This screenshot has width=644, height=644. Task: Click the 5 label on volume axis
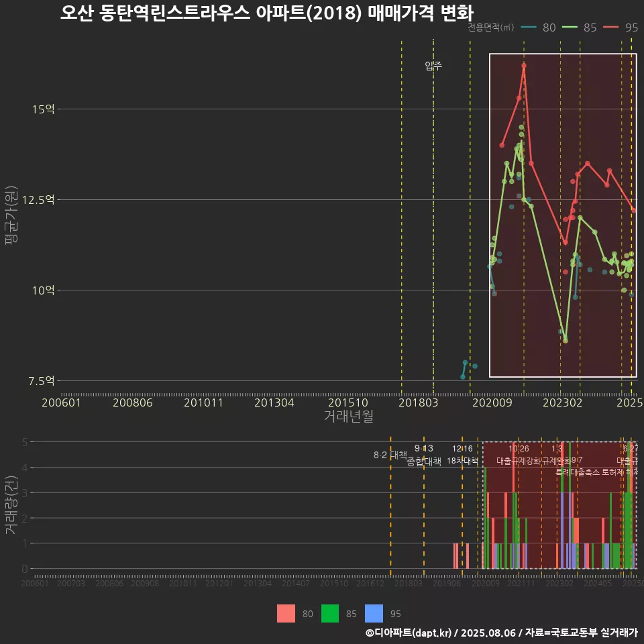[x=25, y=442]
